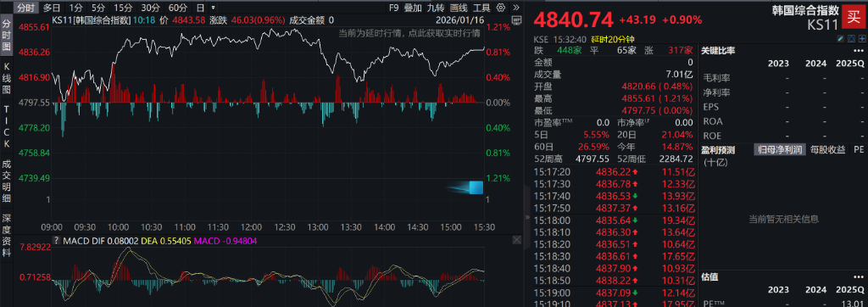
Task: Open the 工具 tools menu
Action: 481,8
